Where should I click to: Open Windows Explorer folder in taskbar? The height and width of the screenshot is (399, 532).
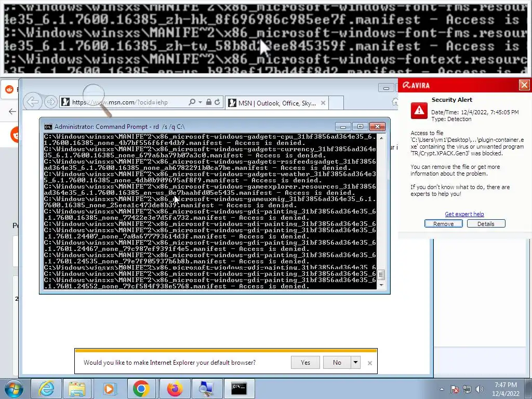tap(77, 389)
